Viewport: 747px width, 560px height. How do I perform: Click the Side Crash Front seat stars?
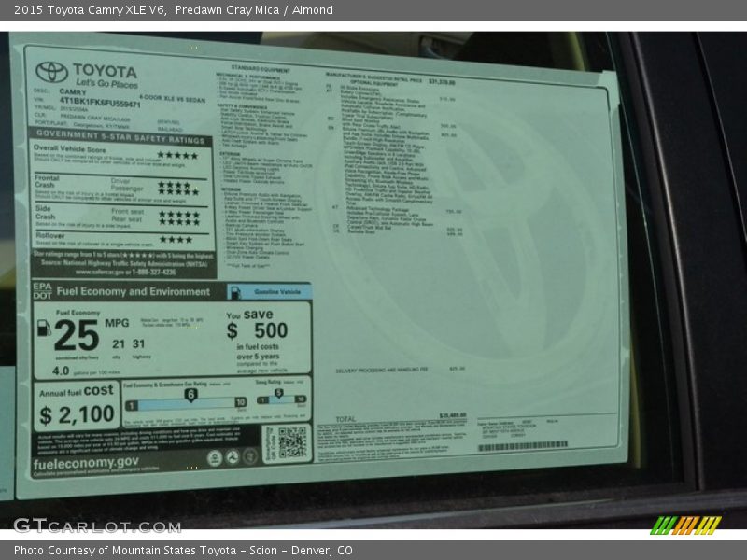pos(179,215)
